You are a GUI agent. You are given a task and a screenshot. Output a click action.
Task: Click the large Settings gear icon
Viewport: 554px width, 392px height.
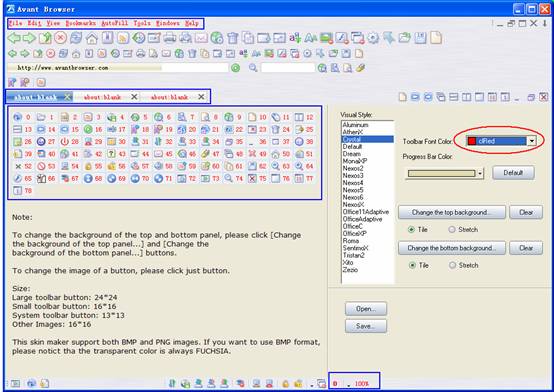point(373,38)
